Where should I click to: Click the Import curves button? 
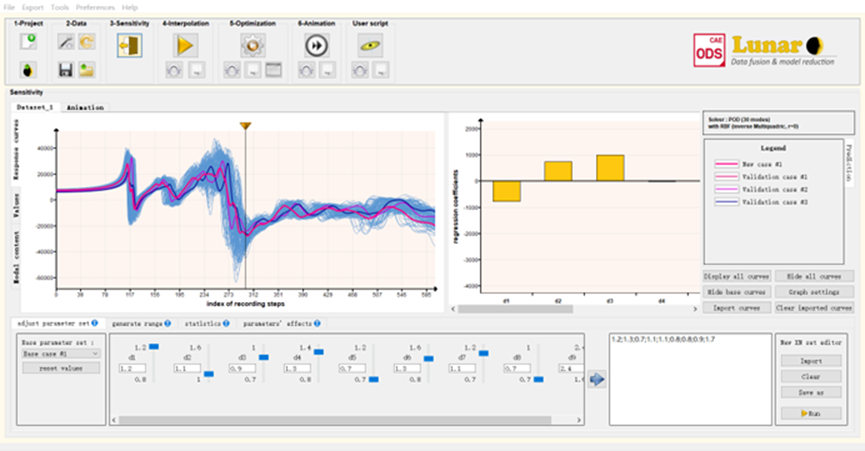tap(736, 308)
